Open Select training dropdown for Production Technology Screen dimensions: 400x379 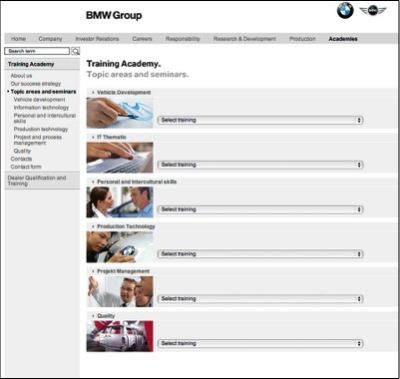(260, 254)
